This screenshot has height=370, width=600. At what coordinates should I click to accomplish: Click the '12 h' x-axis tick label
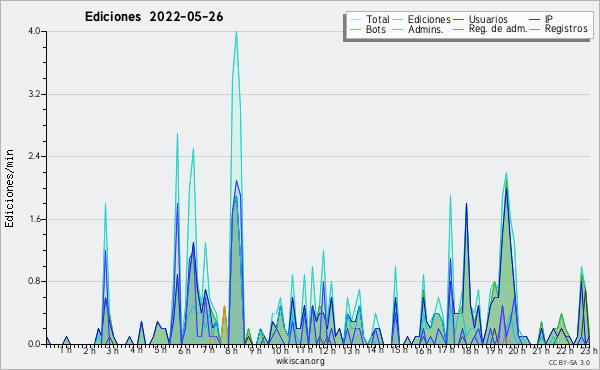[x=328, y=351]
